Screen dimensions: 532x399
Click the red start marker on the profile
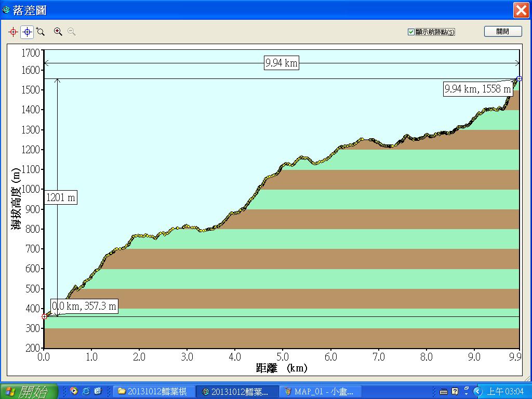pyautogui.click(x=44, y=316)
